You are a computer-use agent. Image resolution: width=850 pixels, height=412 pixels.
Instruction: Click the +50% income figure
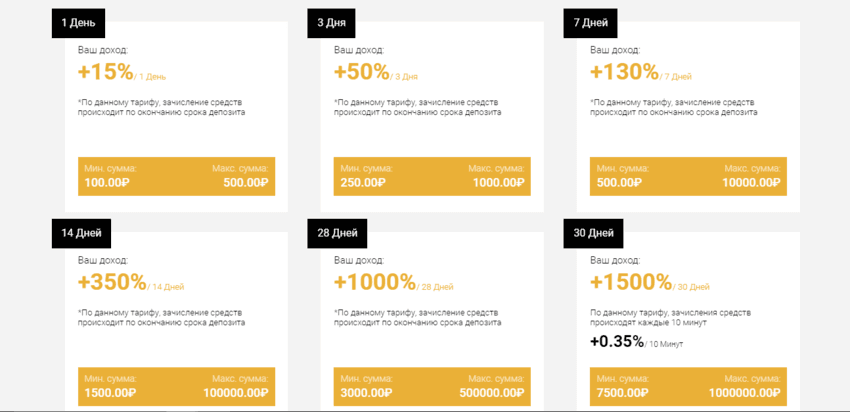coord(361,72)
